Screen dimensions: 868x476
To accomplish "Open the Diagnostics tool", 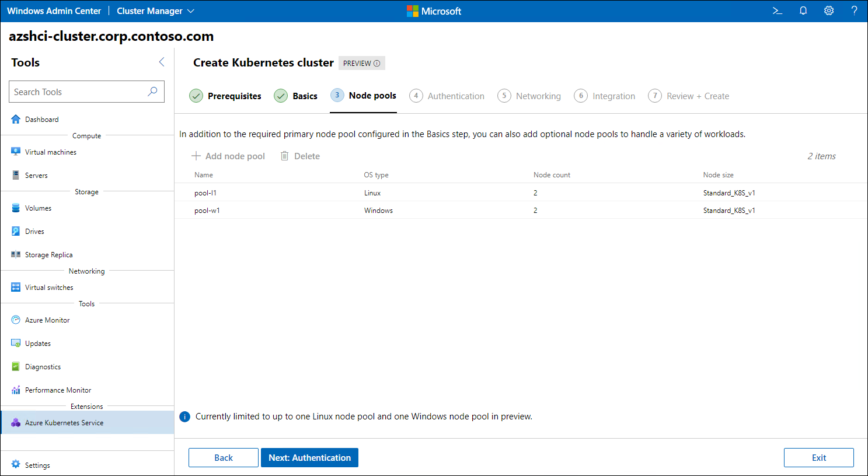I will pos(44,366).
